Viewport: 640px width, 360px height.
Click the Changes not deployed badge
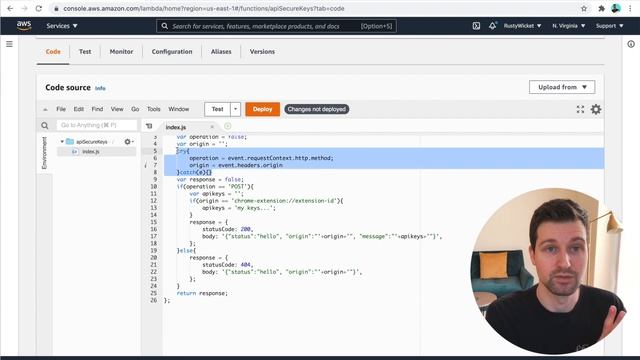tap(317, 109)
